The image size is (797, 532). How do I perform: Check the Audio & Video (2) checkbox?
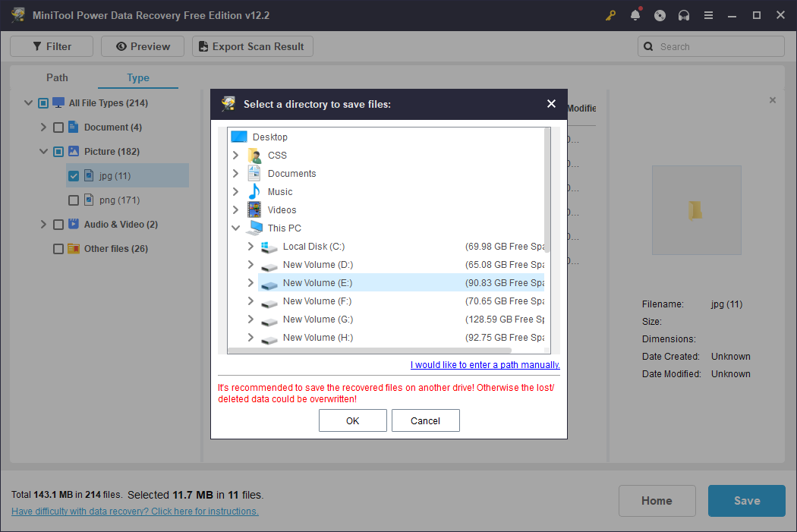[58, 225]
